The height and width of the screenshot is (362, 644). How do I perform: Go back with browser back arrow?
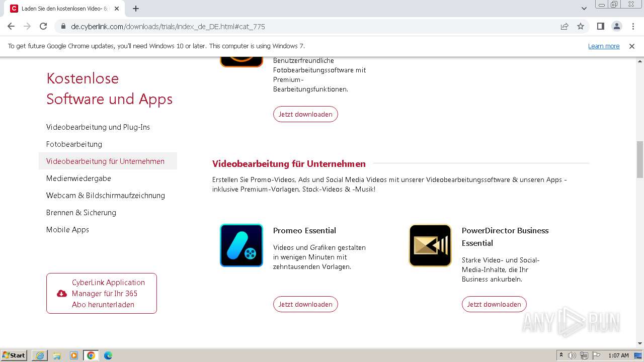click(11, 26)
